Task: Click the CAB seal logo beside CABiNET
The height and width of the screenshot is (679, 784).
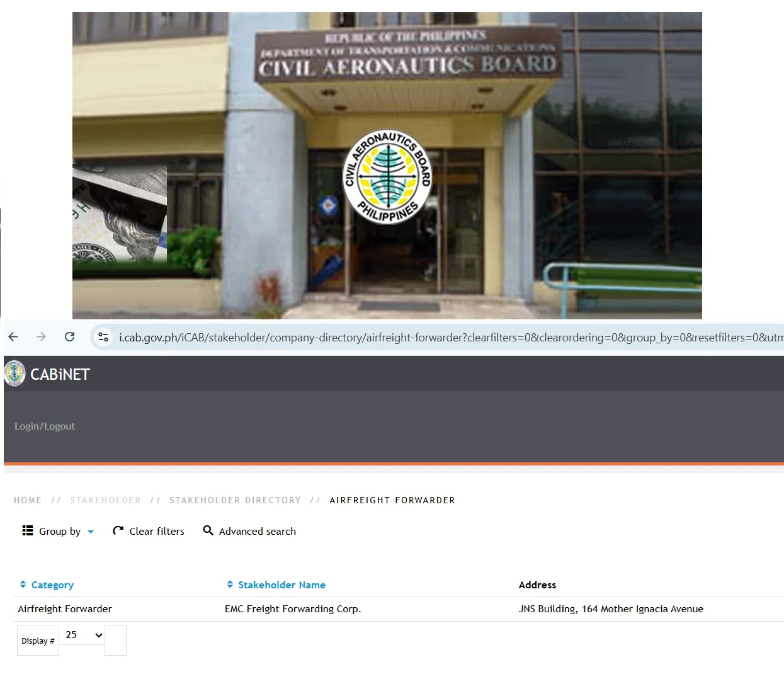Action: [15, 374]
